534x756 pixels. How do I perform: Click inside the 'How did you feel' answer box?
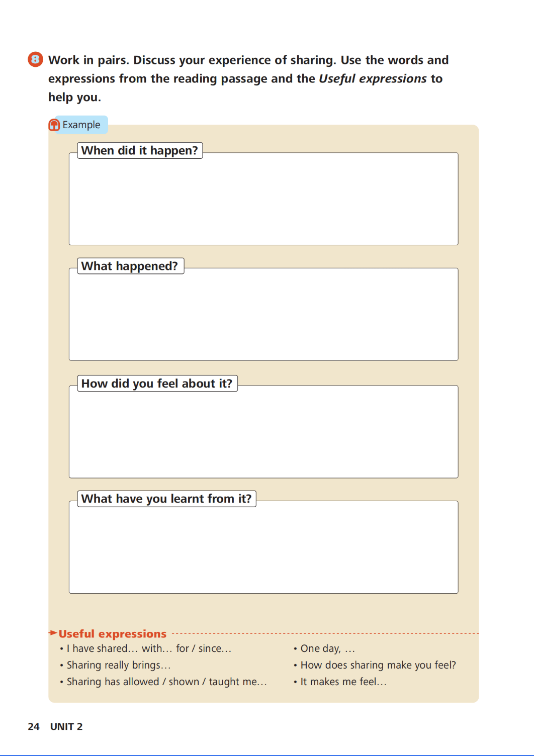pos(263,435)
